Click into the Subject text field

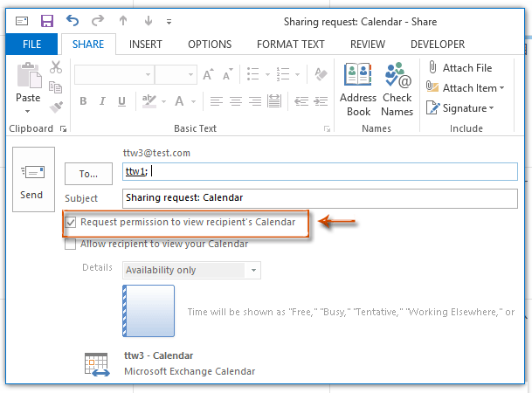[x=320, y=198]
